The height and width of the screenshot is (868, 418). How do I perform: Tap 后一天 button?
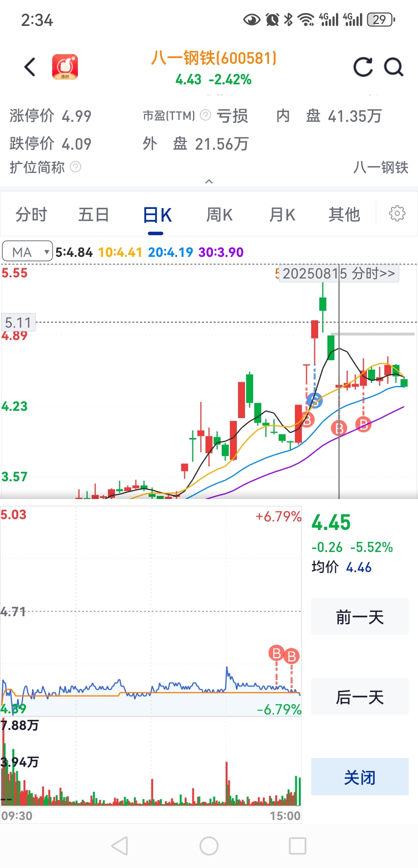tap(360, 697)
